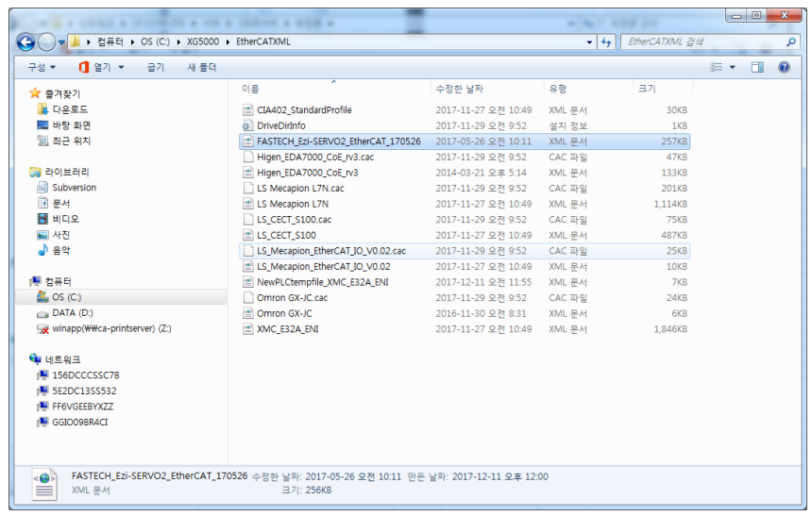Go back with the Back arrow button

[25, 42]
